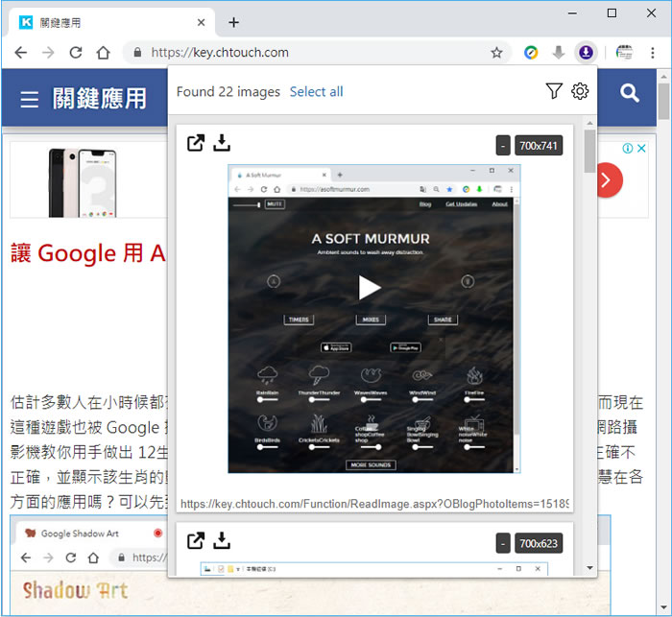Image resolution: width=672 pixels, height=617 pixels.
Task: Close the 關鍵應用 tab
Action: [x=201, y=22]
